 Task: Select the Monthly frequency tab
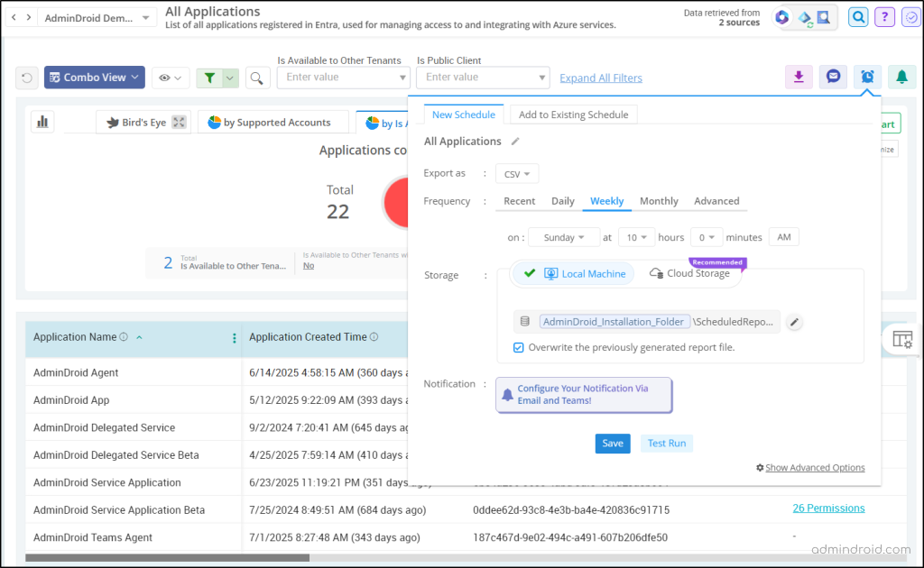pyautogui.click(x=659, y=201)
